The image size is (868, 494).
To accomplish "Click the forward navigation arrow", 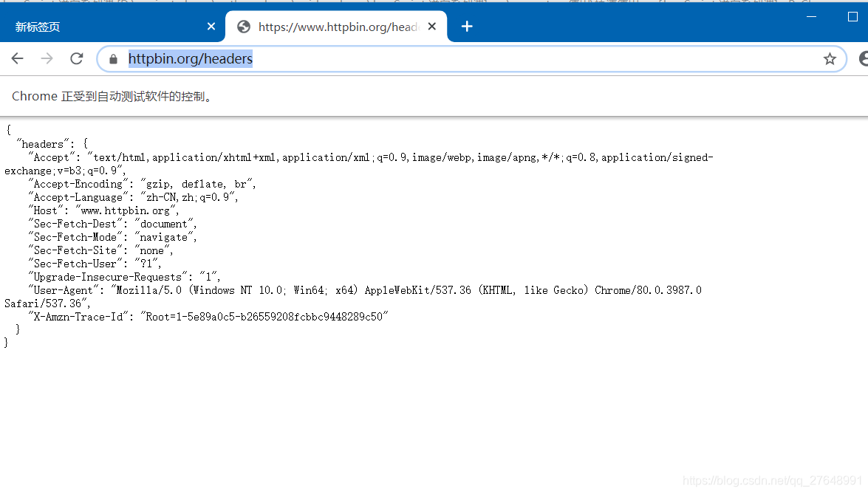I will point(47,58).
